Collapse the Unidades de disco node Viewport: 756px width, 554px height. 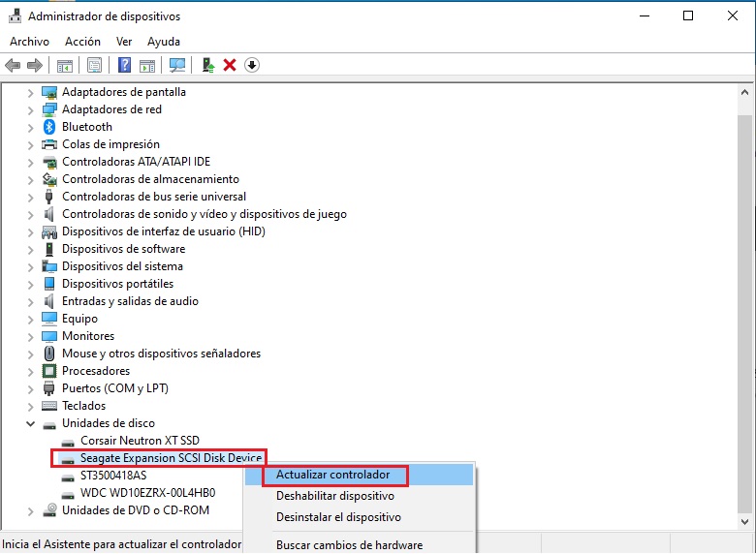pos(30,423)
